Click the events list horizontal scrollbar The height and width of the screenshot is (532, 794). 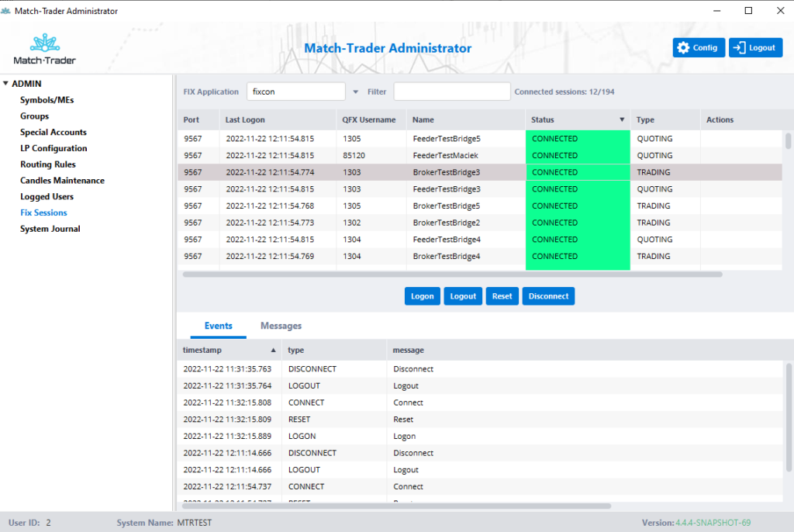click(396, 506)
